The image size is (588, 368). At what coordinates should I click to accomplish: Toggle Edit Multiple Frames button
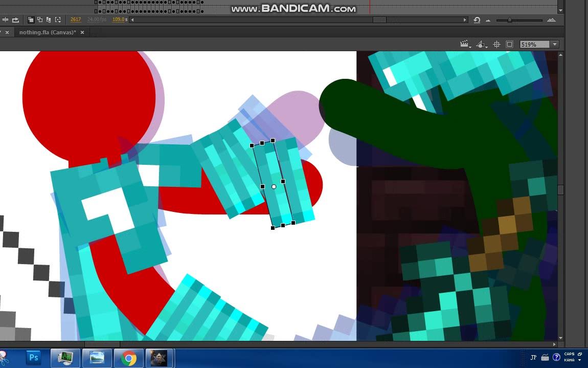pos(49,19)
